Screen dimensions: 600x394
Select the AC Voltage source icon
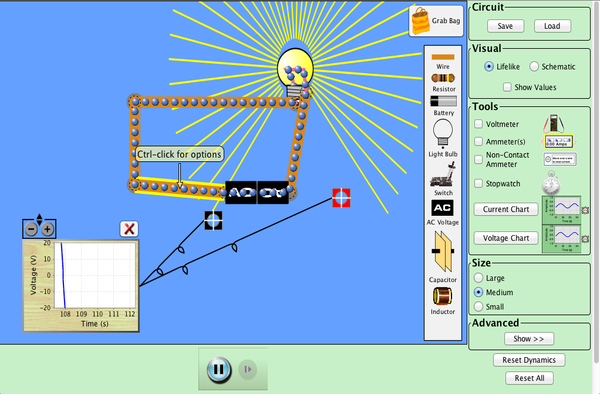[443, 208]
